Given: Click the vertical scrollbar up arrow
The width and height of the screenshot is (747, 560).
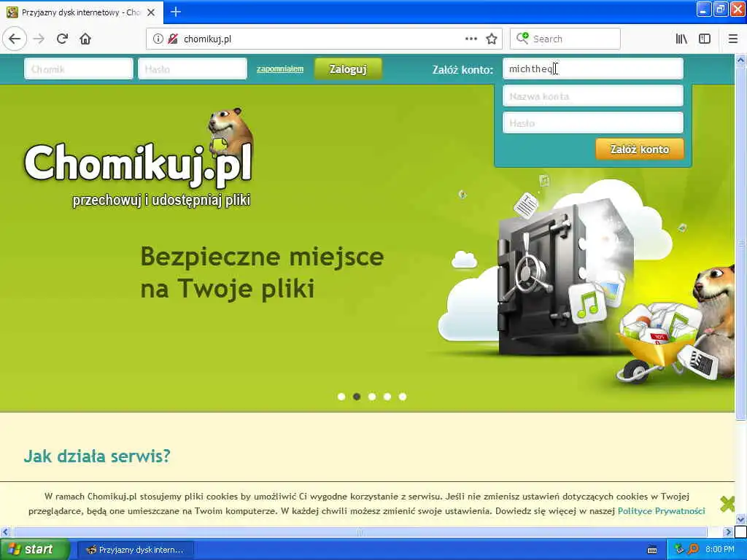Looking at the screenshot, I should pyautogui.click(x=740, y=61).
